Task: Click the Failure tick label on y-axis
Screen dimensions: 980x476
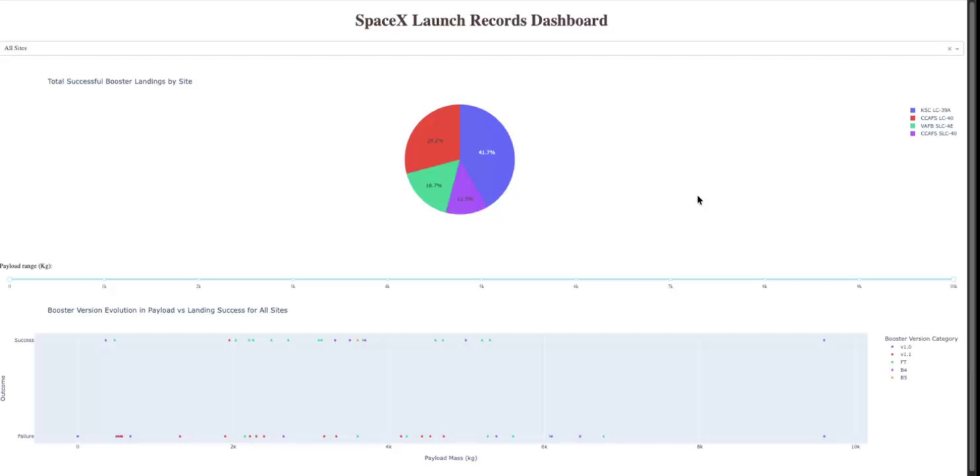Action: pos(26,436)
